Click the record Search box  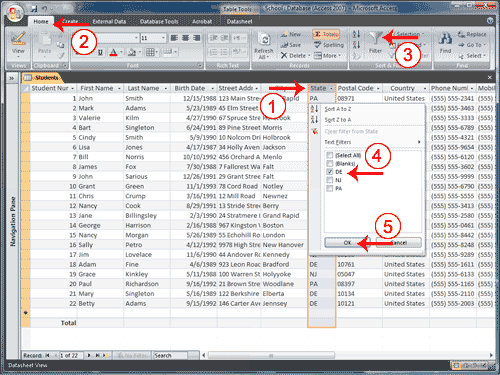point(170,355)
